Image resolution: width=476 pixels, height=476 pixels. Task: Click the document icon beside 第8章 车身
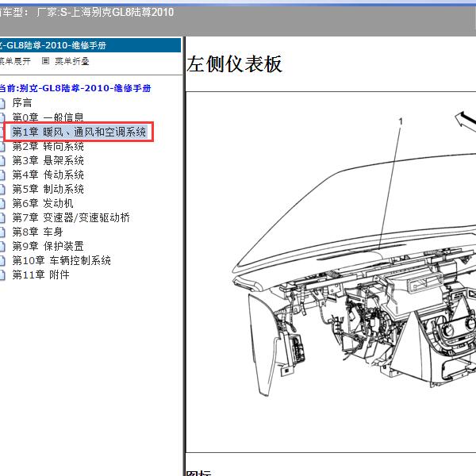click(2, 232)
